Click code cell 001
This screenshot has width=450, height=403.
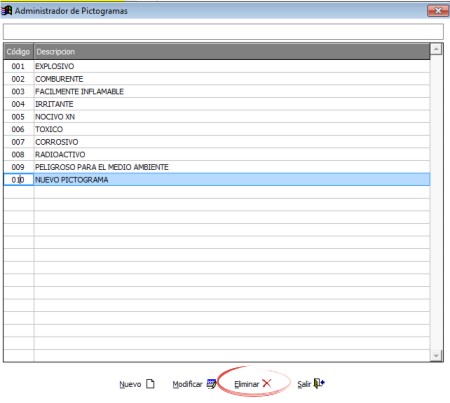(x=18, y=66)
